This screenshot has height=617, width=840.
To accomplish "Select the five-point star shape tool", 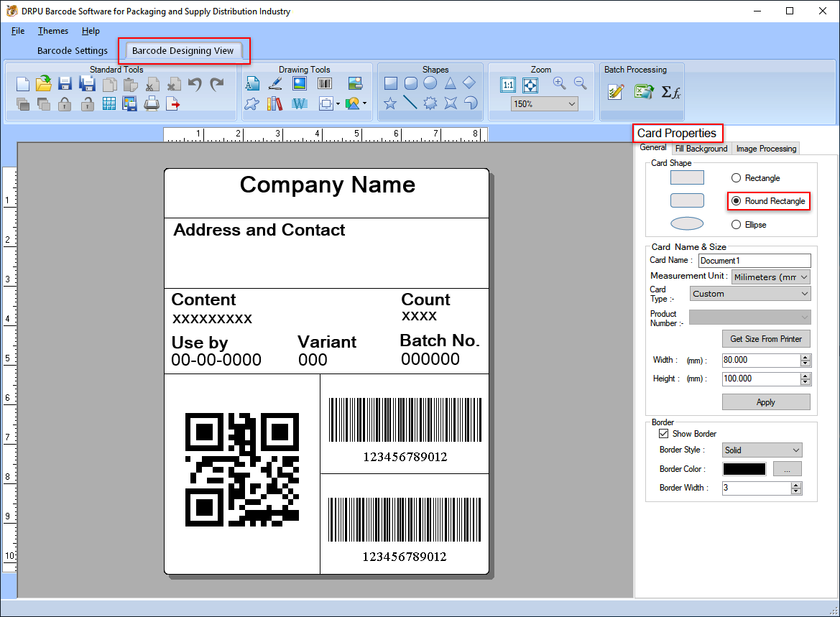I will 390,103.
